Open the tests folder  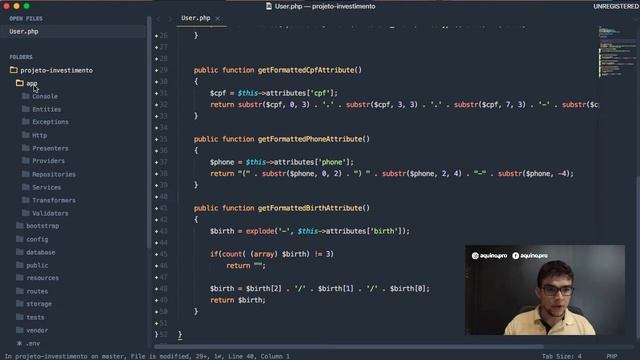(35, 318)
